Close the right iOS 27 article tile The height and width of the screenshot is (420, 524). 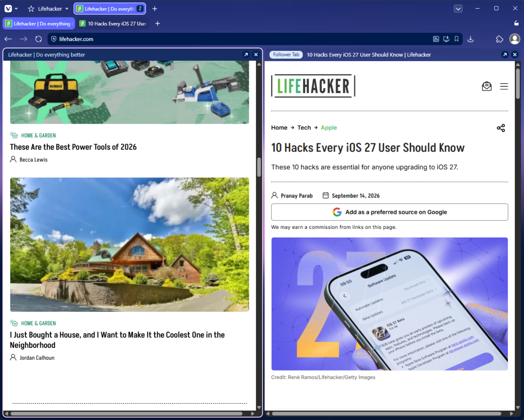pos(515,54)
